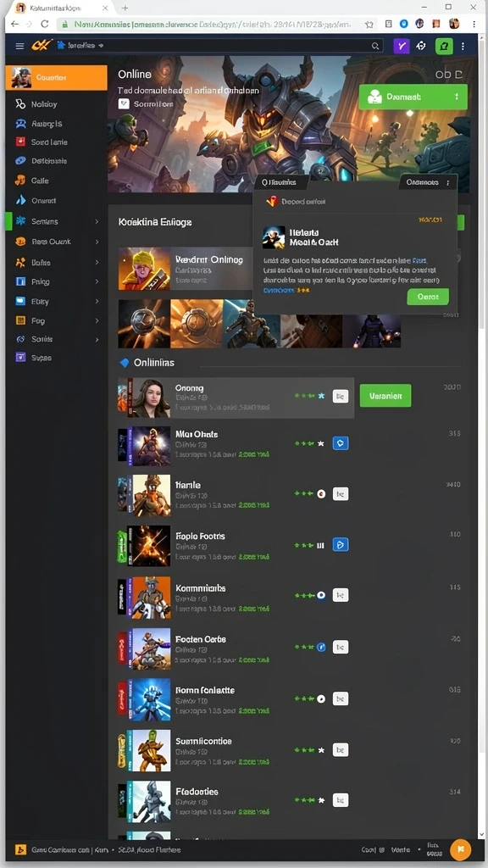488x868 pixels.
Task: Click the star rating in Moa Ohata row
Action: (x=309, y=443)
